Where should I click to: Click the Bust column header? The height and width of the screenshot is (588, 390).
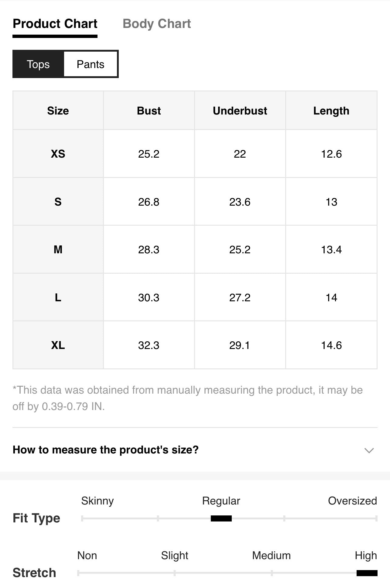149,111
